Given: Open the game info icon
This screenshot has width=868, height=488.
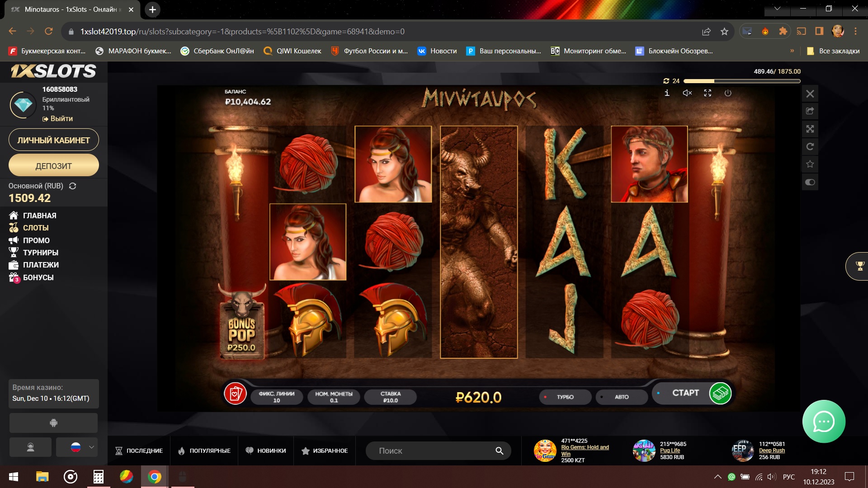Looking at the screenshot, I should 667,93.
